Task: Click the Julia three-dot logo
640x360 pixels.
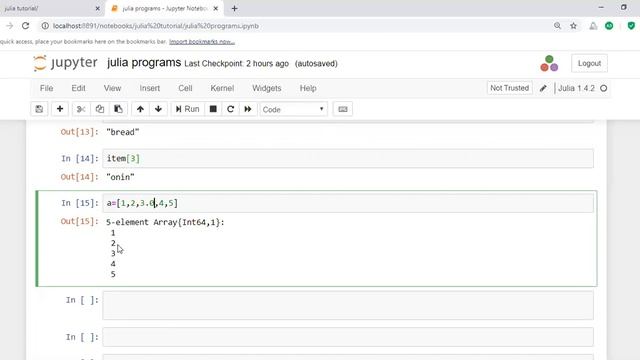Action: tap(549, 64)
